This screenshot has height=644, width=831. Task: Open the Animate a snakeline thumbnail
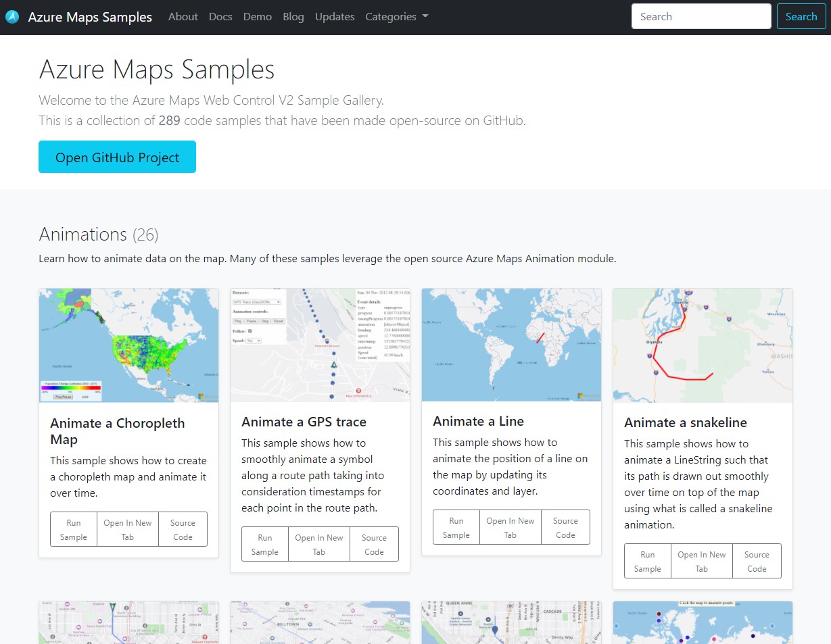703,345
